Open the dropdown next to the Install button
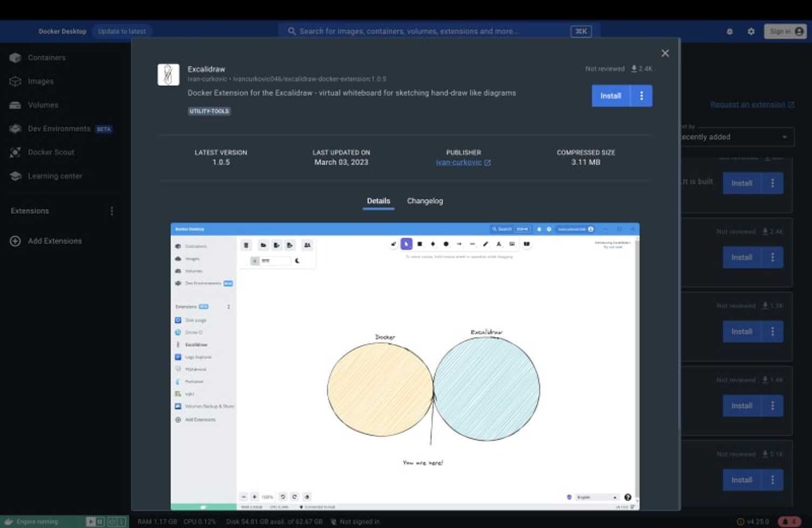The height and width of the screenshot is (528, 812). [x=641, y=95]
